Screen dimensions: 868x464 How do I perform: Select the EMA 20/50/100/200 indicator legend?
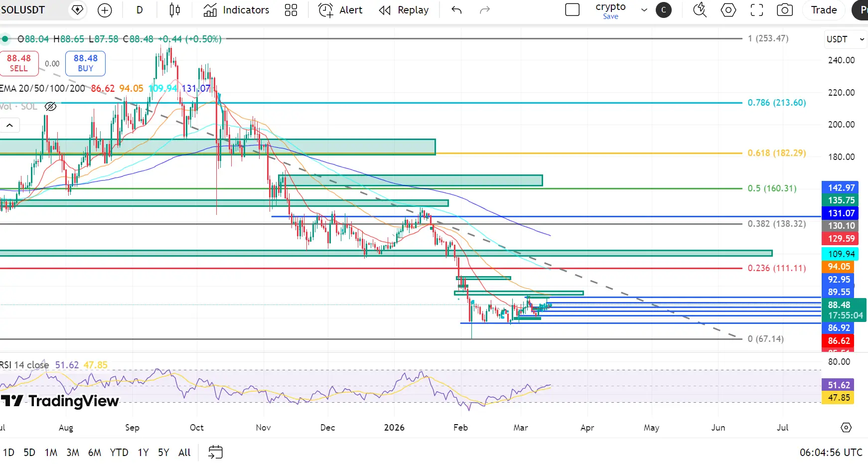click(x=43, y=89)
